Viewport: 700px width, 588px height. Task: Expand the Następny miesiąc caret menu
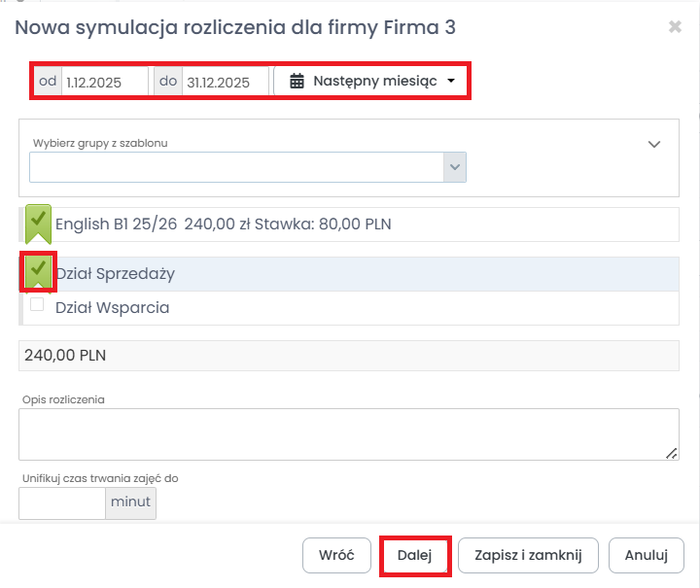(x=451, y=82)
